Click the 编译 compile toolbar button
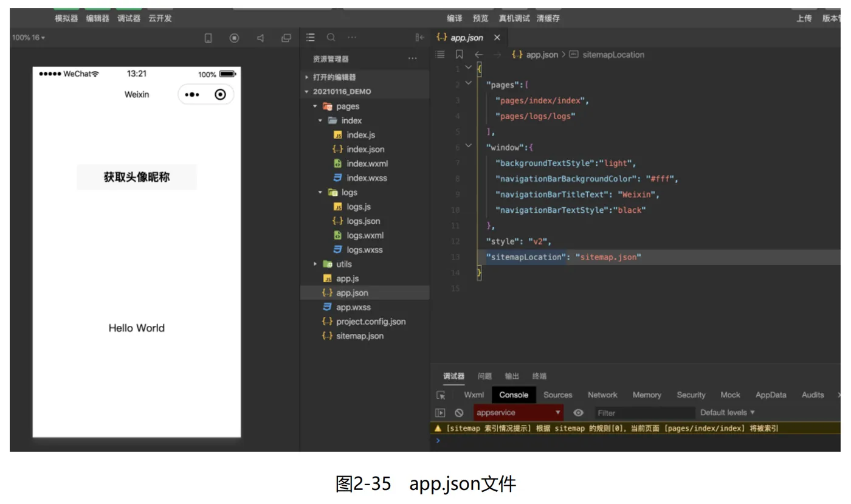 tap(455, 18)
